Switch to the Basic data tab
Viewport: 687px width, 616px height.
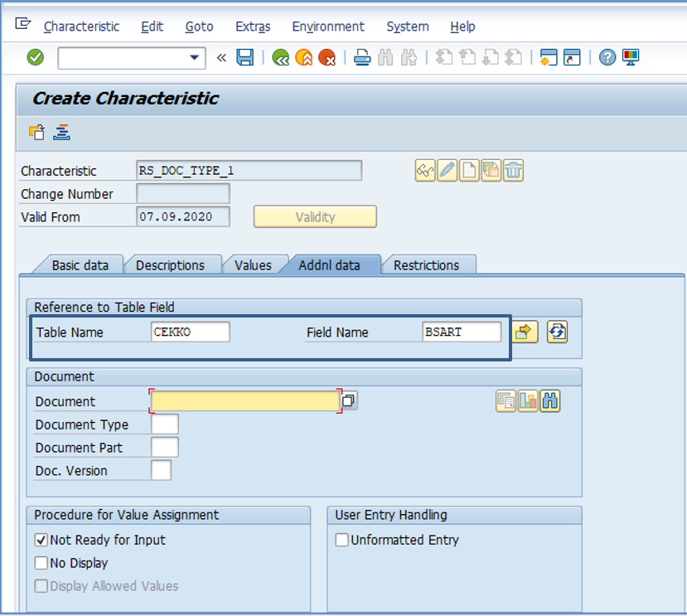point(80,265)
